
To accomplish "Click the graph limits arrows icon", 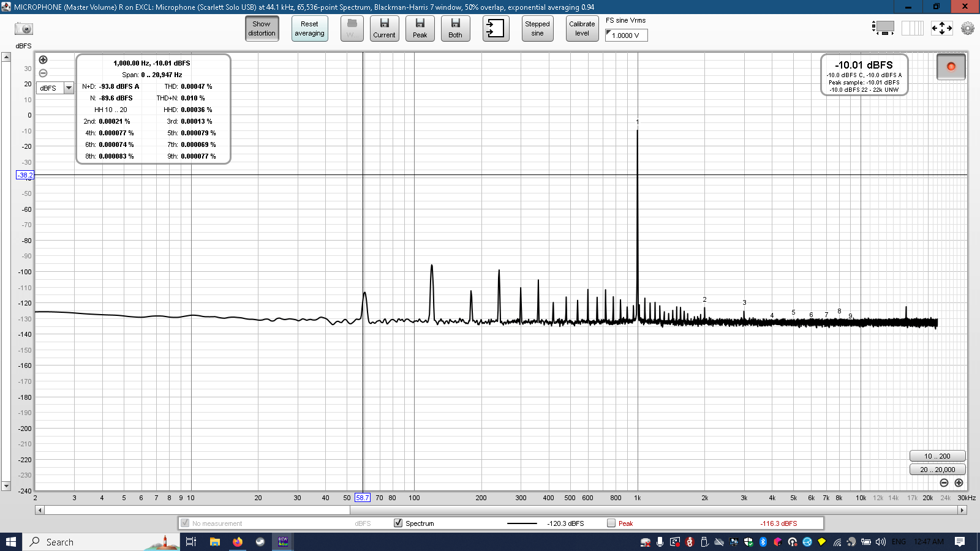I will (942, 28).
